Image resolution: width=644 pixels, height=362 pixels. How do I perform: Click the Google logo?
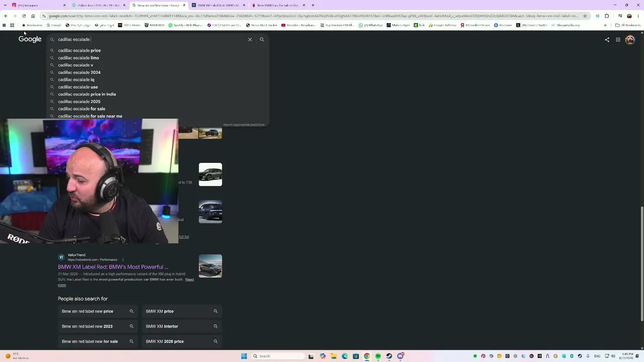coord(30,39)
